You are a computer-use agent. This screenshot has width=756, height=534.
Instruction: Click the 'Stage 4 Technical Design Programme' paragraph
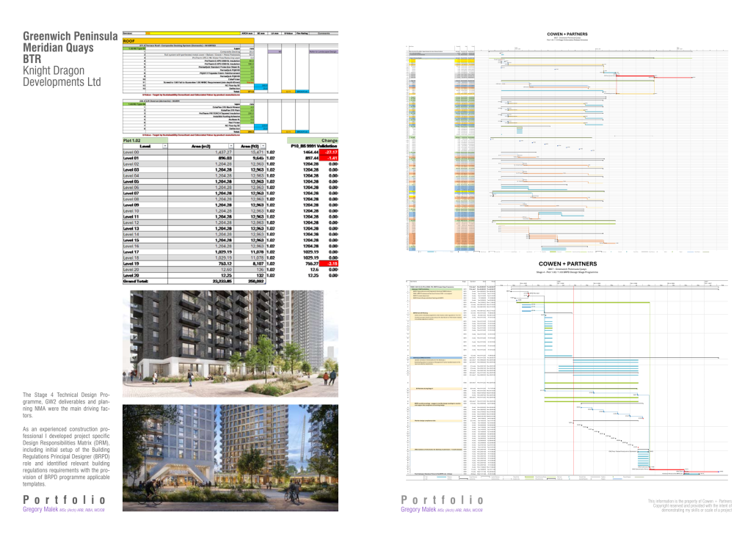click(x=66, y=405)
